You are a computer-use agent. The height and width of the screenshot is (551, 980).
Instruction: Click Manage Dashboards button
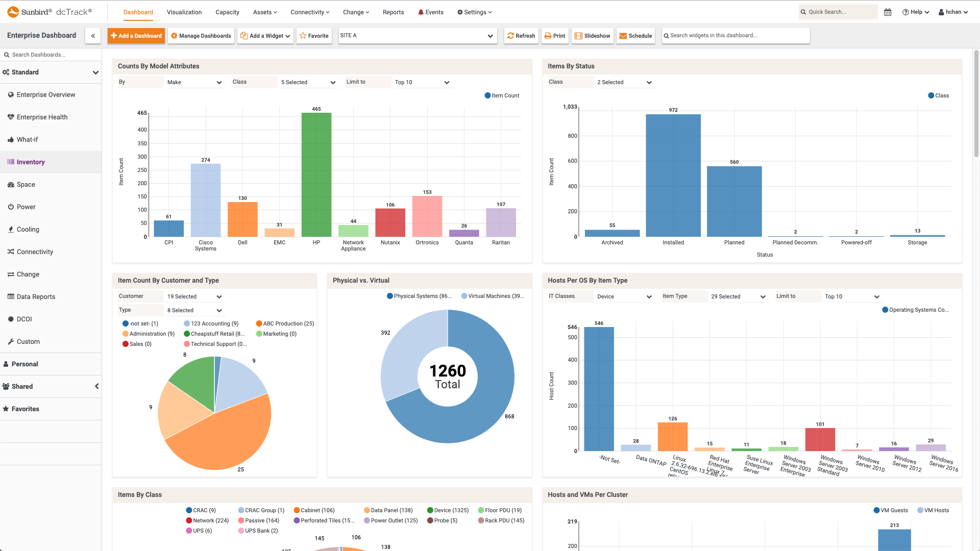click(200, 35)
